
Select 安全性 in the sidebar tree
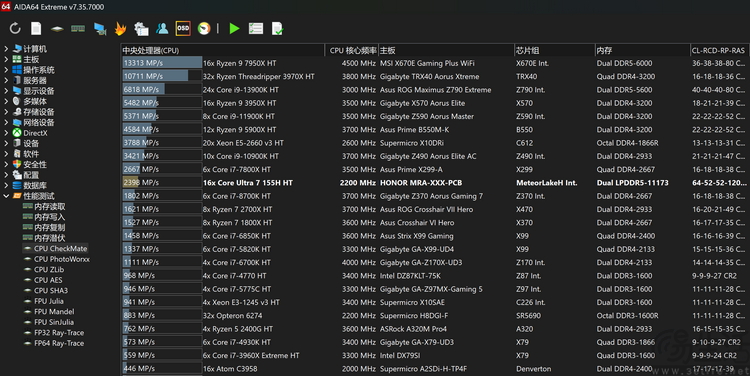point(35,165)
